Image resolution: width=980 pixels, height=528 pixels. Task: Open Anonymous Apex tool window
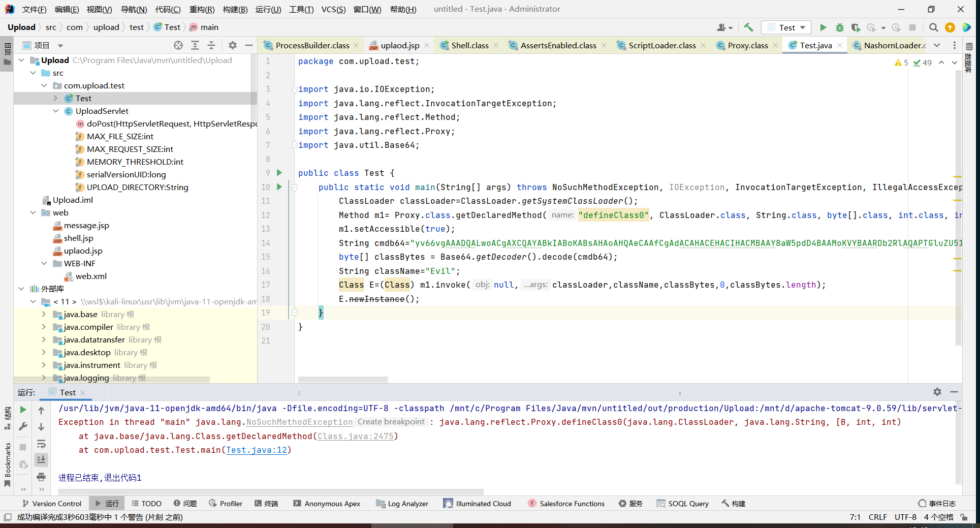[327, 504]
